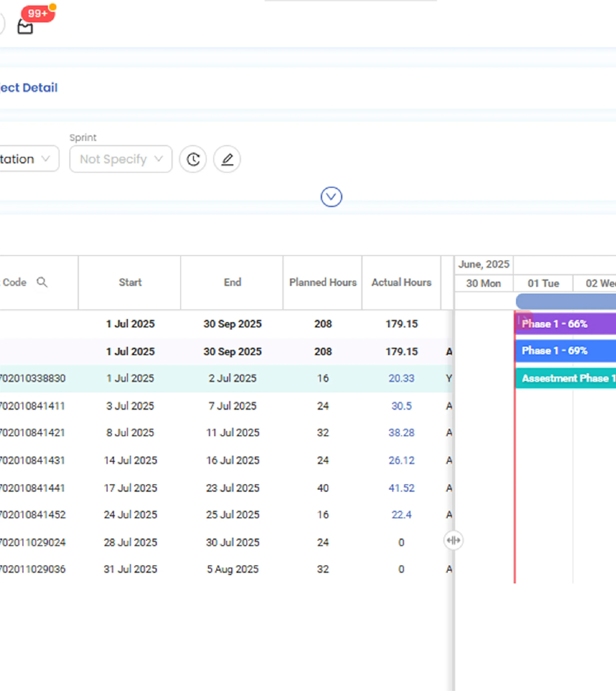Open the inbox notifications icon
This screenshot has height=691, width=616.
pos(25,26)
